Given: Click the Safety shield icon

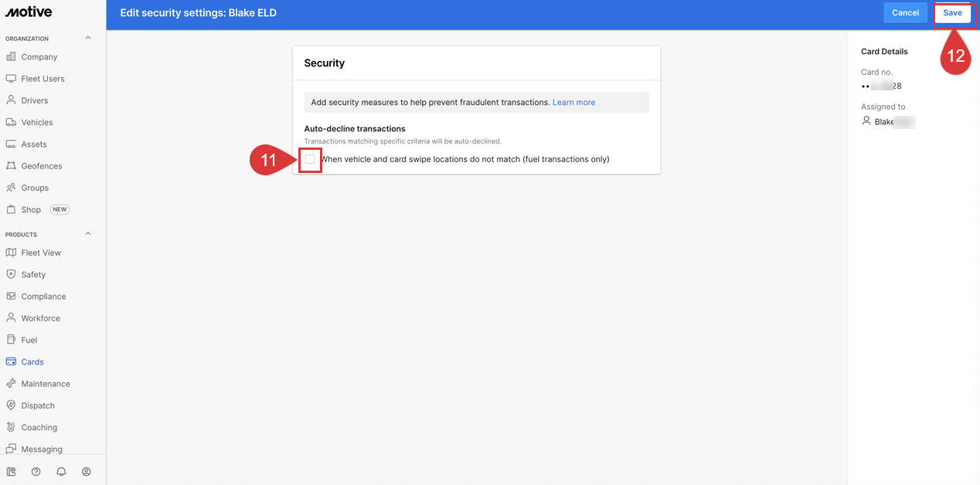Looking at the screenshot, I should click(x=11, y=274).
